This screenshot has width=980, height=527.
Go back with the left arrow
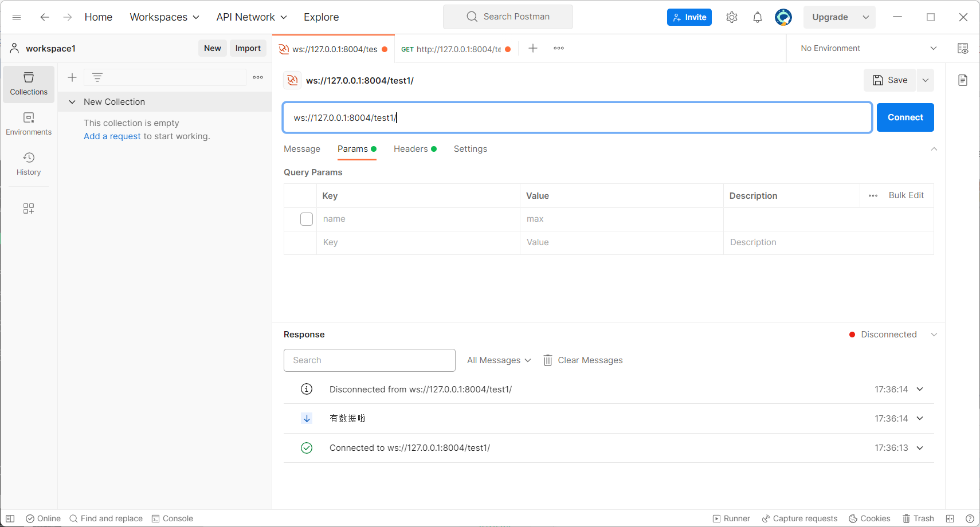click(x=45, y=17)
